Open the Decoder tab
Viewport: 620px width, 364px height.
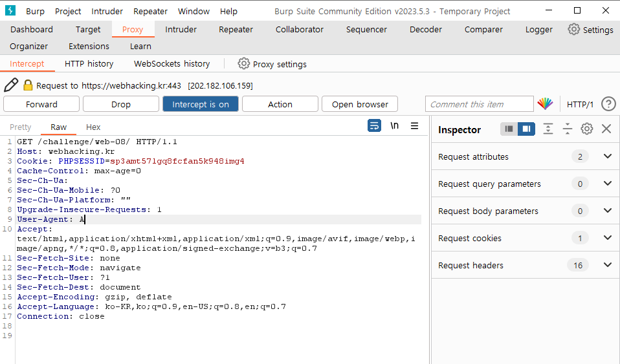425,29
